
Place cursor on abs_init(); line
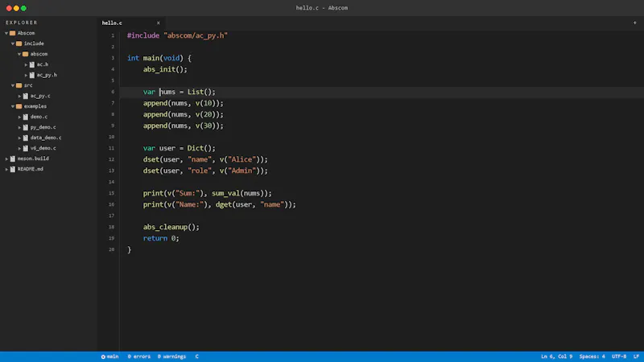(x=165, y=69)
